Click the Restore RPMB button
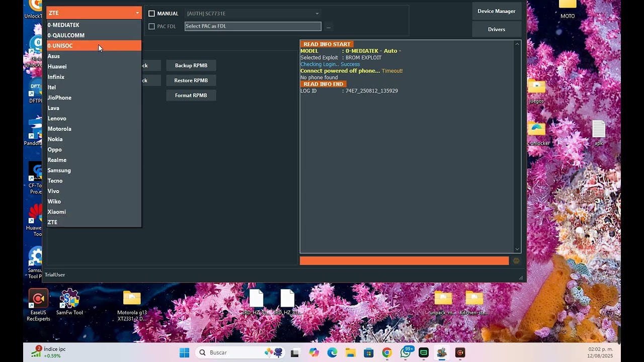This screenshot has height=362, width=644. point(191,80)
